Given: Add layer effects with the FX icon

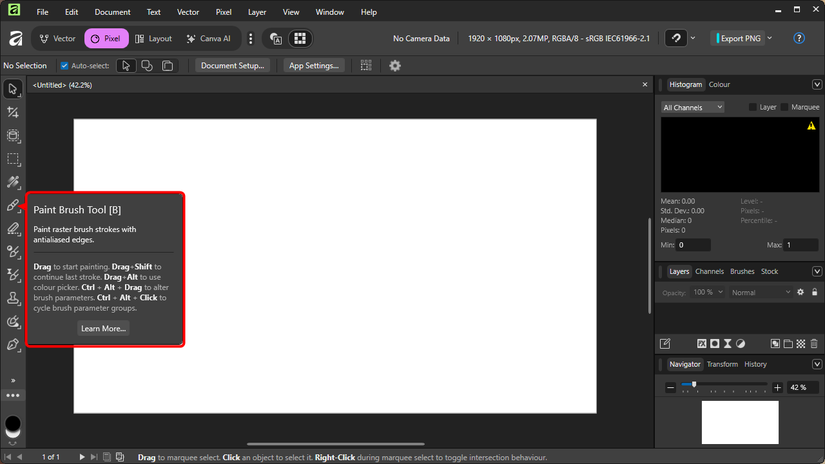Looking at the screenshot, I should tap(701, 344).
